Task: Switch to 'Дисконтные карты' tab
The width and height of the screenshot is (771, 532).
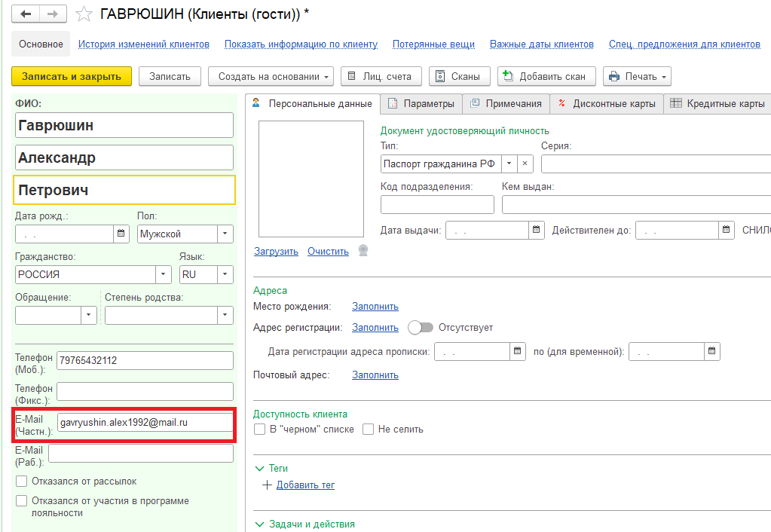Action: (607, 104)
